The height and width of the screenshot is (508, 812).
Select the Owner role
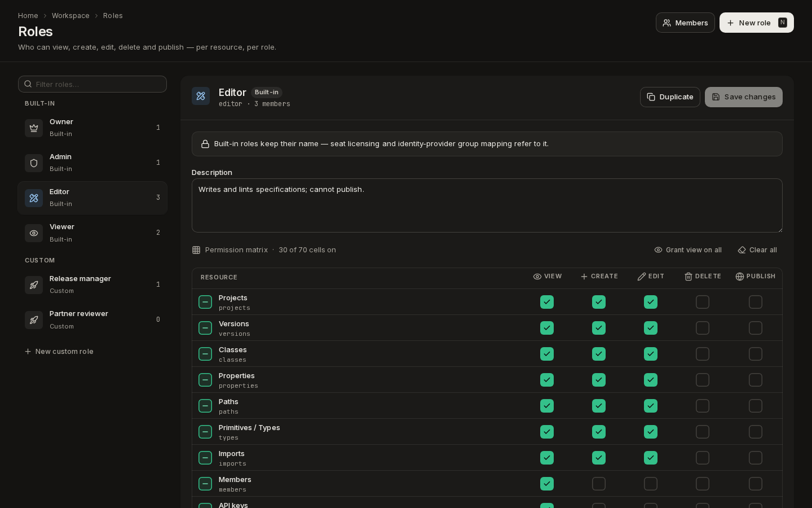click(x=92, y=128)
